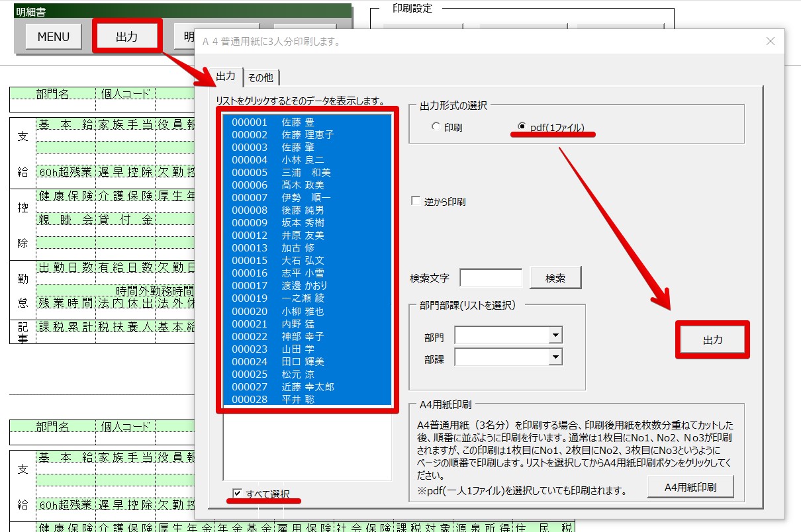Choose 000017 渡邊 かおり from the list
Viewport: 801px width, 532px height.
point(279,286)
